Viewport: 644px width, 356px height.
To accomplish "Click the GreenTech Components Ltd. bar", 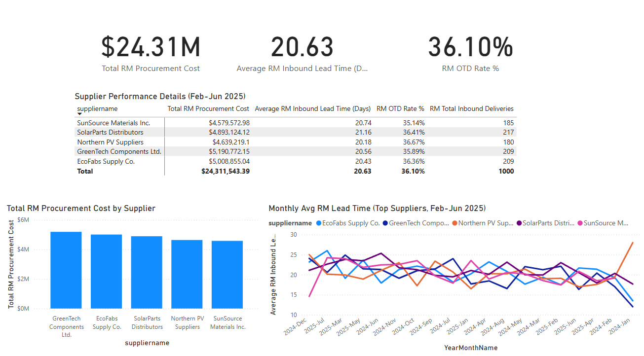I will coord(66,269).
